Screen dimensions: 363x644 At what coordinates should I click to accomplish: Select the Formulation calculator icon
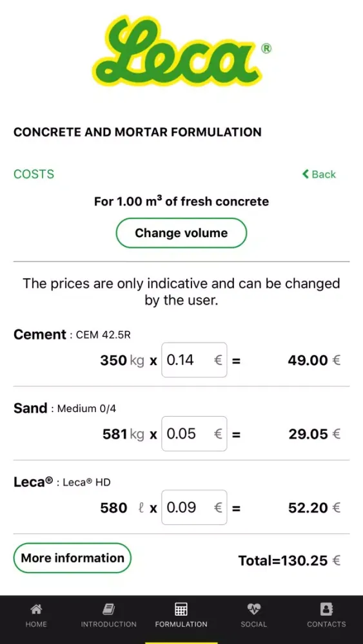pyautogui.click(x=181, y=609)
